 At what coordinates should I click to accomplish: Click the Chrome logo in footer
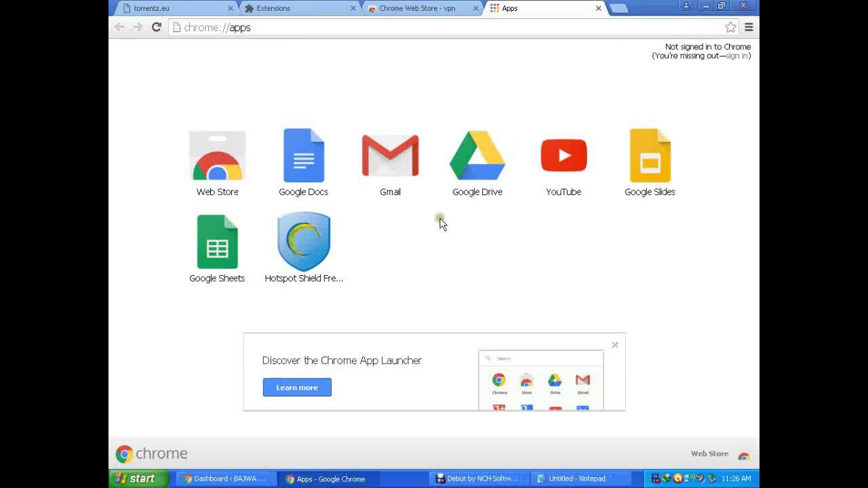[x=151, y=453]
